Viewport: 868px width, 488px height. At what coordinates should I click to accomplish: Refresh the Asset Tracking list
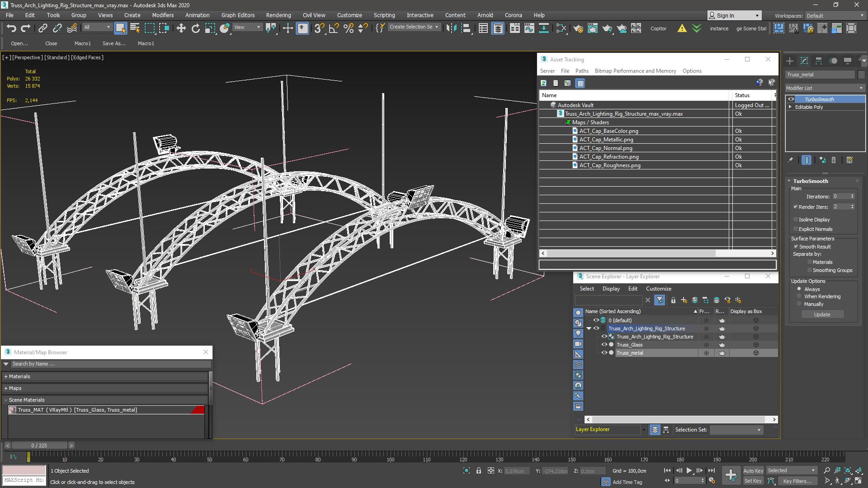point(543,83)
